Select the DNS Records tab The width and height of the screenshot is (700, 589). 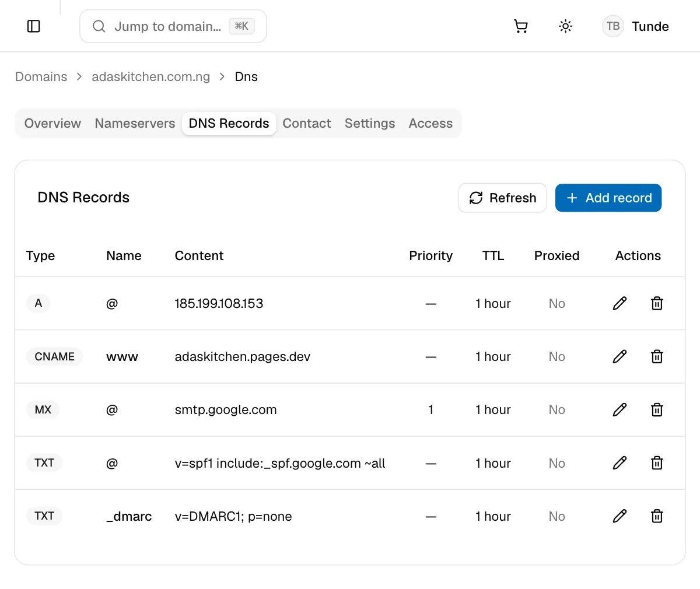229,123
